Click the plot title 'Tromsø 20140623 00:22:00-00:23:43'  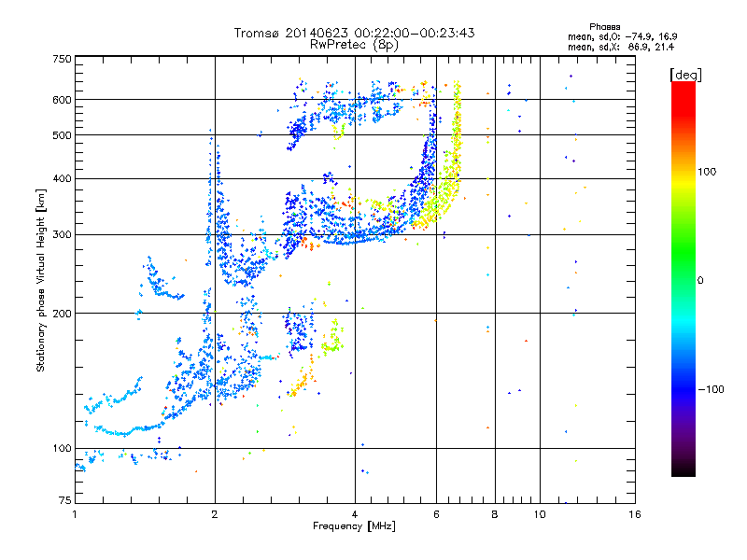pos(354,33)
